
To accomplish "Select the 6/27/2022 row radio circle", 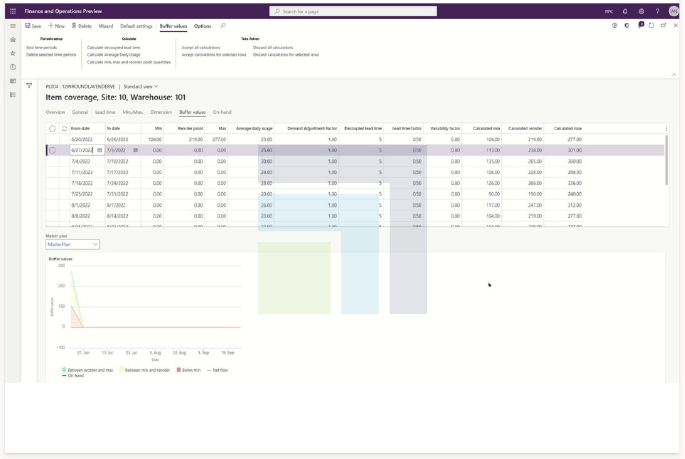I will (x=52, y=150).
